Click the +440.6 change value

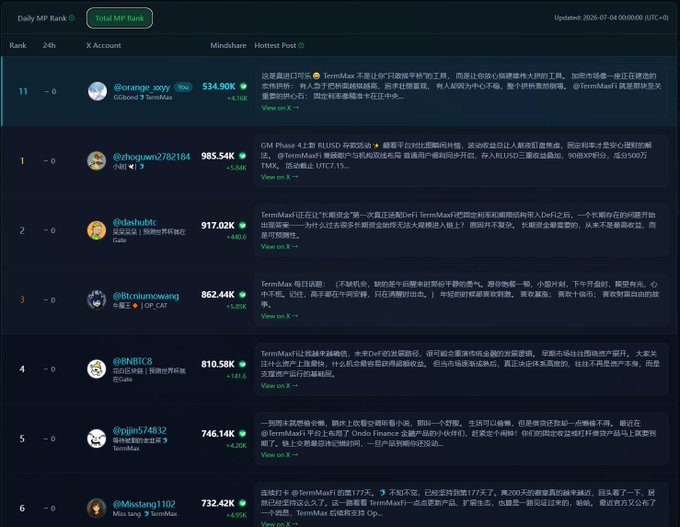click(x=236, y=237)
